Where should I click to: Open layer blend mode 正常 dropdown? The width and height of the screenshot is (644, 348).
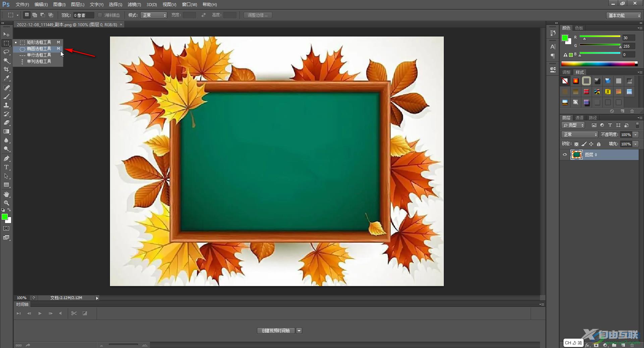[x=580, y=135]
